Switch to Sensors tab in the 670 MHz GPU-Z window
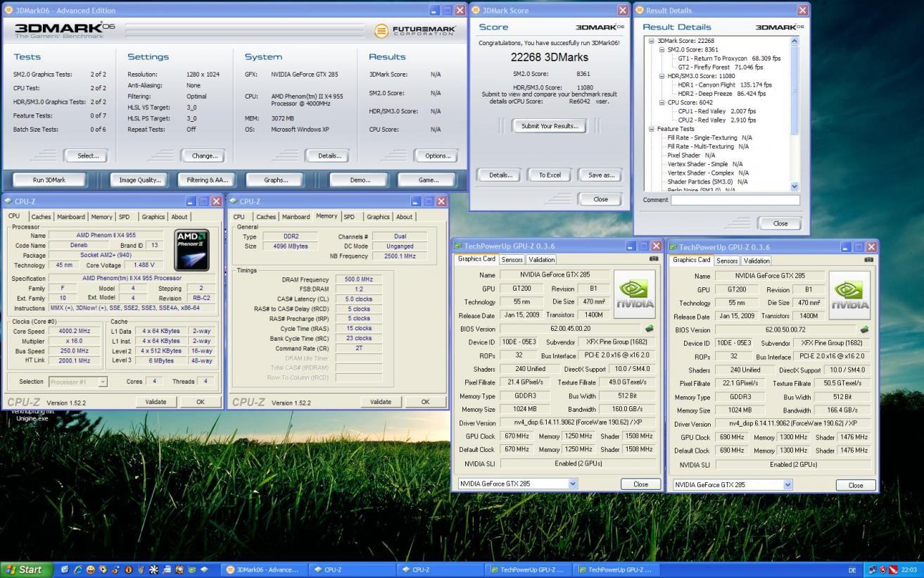Screen dimensions: 924x578 point(512,260)
